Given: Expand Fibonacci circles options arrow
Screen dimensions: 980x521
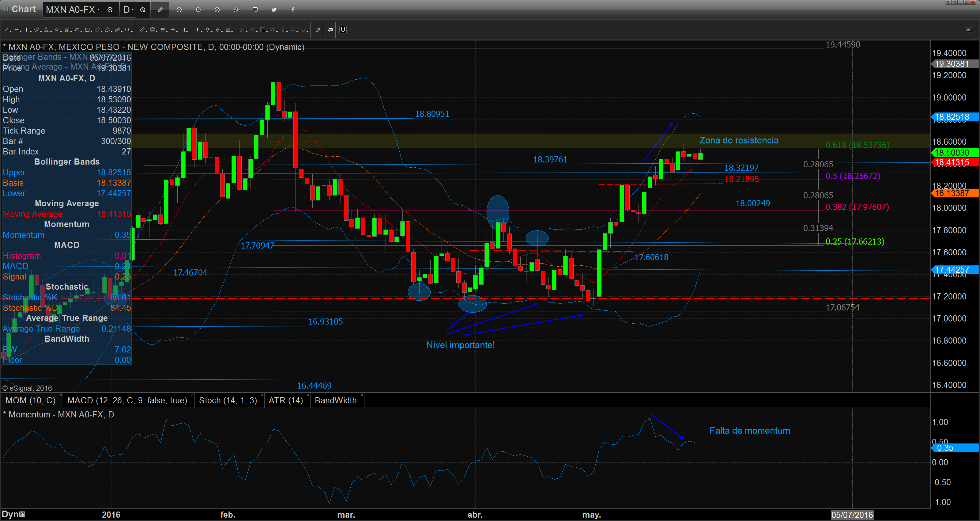Looking at the screenshot, I should (x=157, y=32).
